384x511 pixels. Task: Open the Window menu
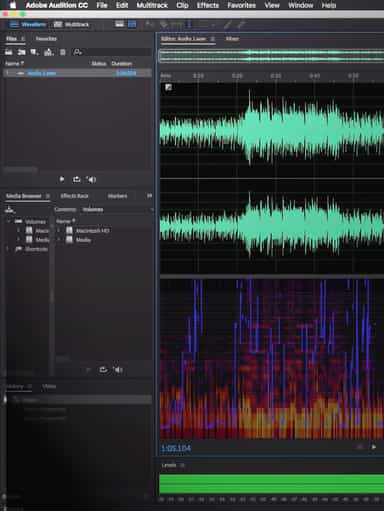click(300, 5)
